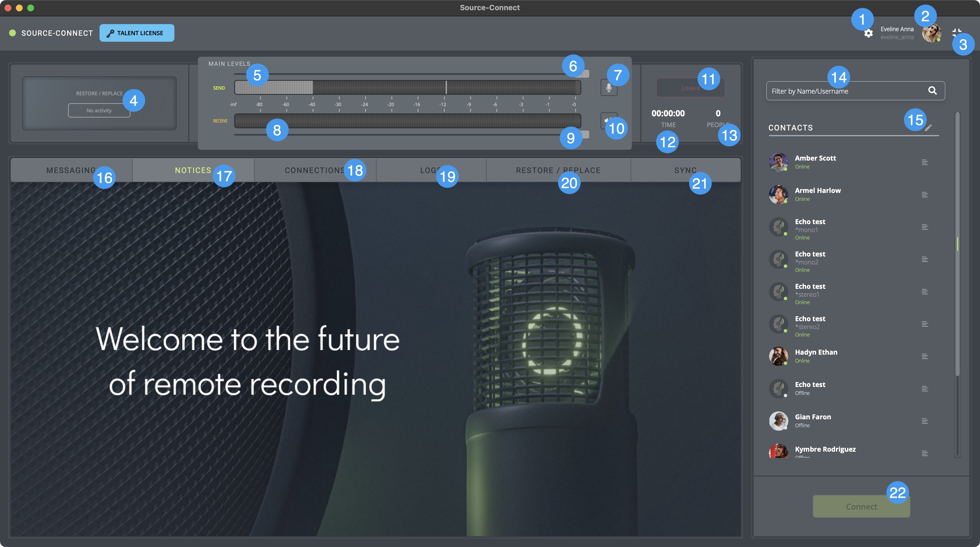The width and height of the screenshot is (980, 547).
Task: Open Amber Scott's contact menu icon
Action: tap(925, 163)
